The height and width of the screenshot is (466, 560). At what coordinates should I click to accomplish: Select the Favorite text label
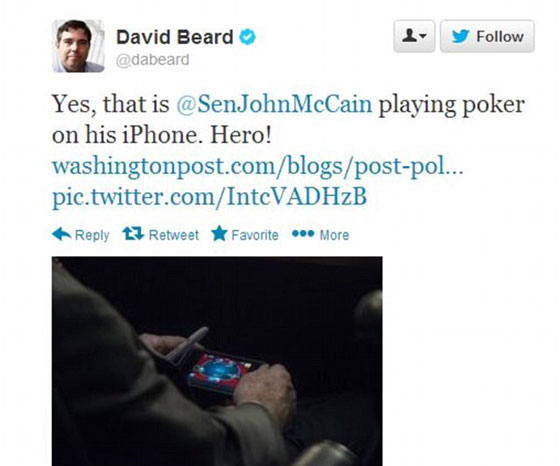(x=255, y=235)
